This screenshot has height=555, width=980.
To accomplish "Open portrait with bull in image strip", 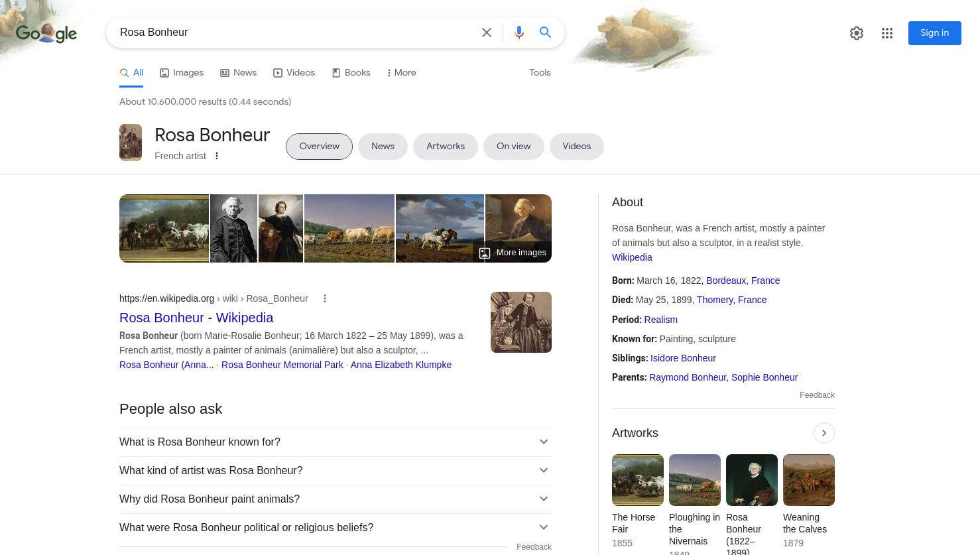I will [x=280, y=228].
